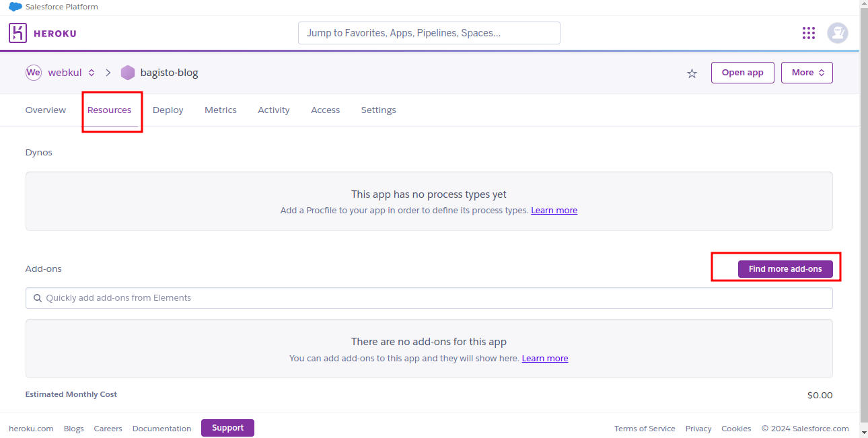Open the apps grid launcher icon

click(809, 33)
